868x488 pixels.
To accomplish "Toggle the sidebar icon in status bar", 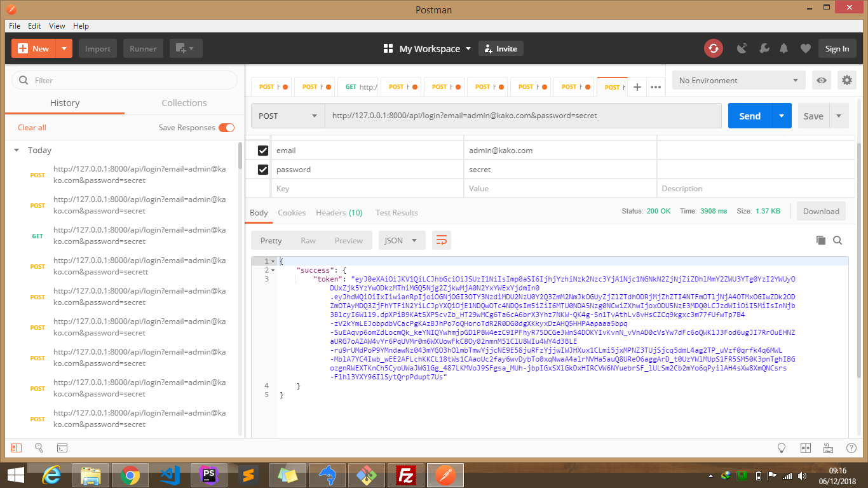I will [17, 448].
